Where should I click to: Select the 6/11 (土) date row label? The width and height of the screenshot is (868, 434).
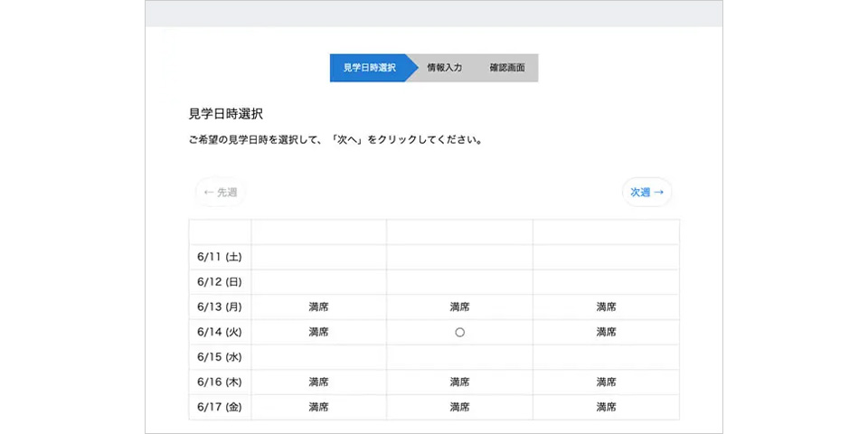coord(219,257)
